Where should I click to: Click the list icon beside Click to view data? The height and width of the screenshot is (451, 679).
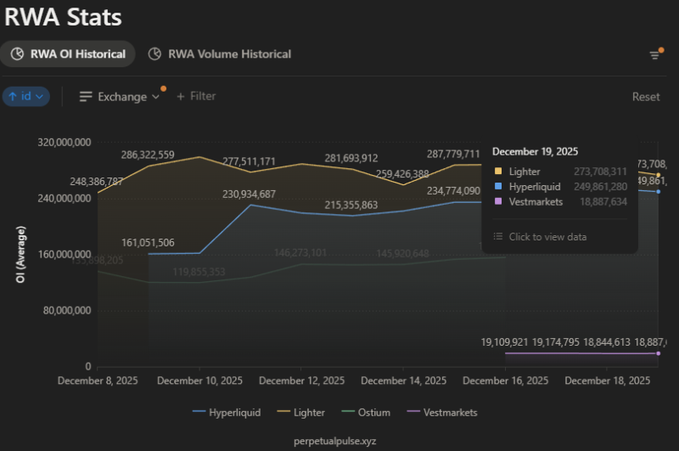(x=498, y=237)
